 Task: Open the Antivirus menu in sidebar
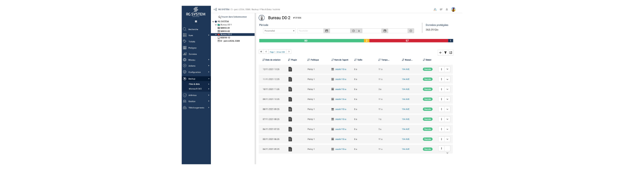[x=192, y=95]
